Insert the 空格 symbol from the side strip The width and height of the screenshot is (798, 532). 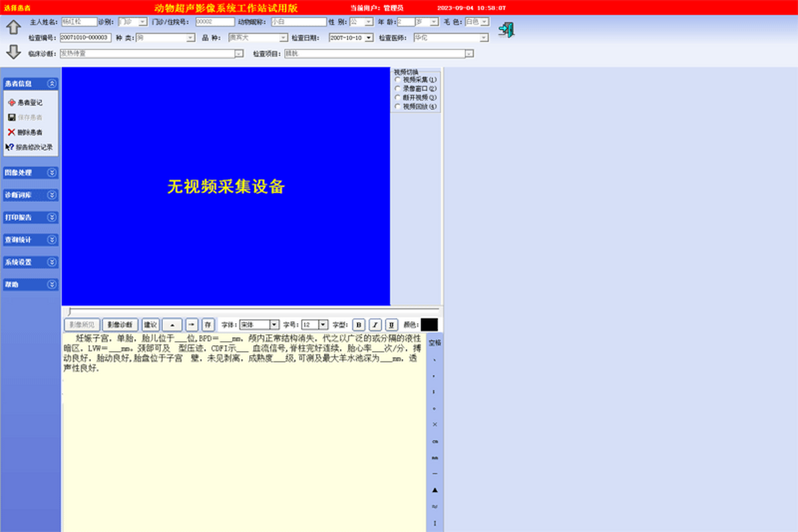(434, 343)
